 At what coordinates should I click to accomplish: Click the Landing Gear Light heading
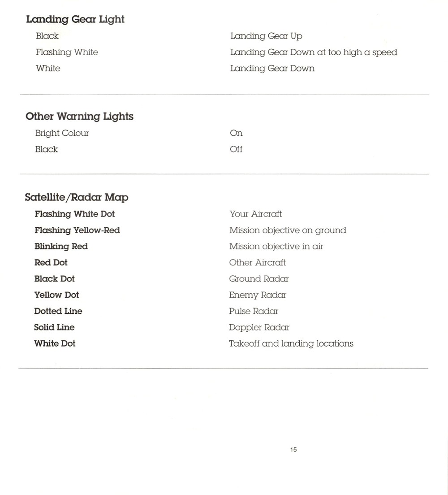[x=75, y=20]
